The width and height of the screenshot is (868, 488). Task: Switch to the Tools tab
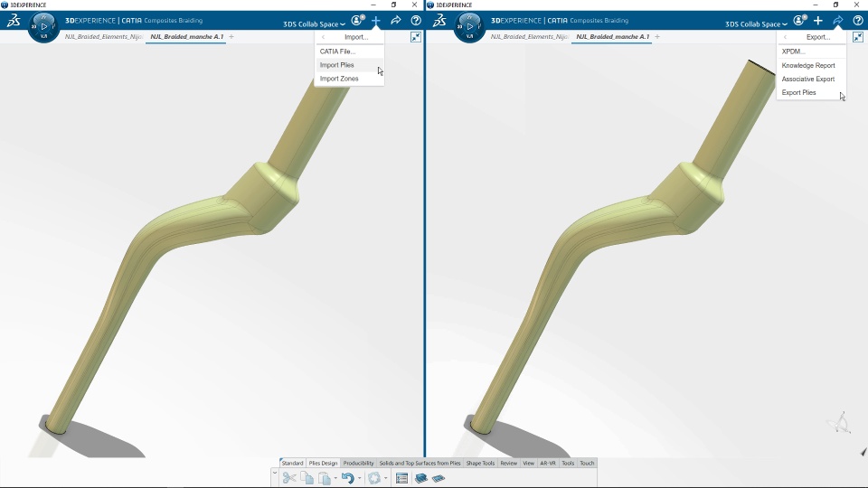(x=568, y=463)
